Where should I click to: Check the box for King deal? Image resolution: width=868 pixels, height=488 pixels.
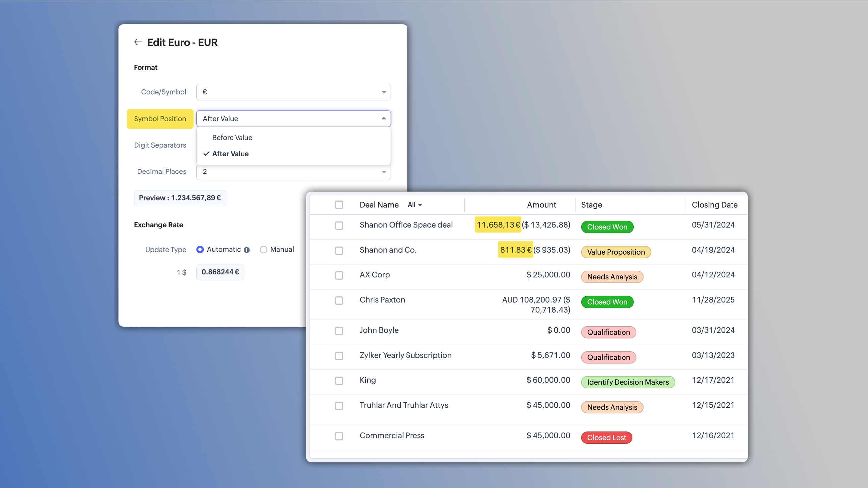pyautogui.click(x=339, y=380)
